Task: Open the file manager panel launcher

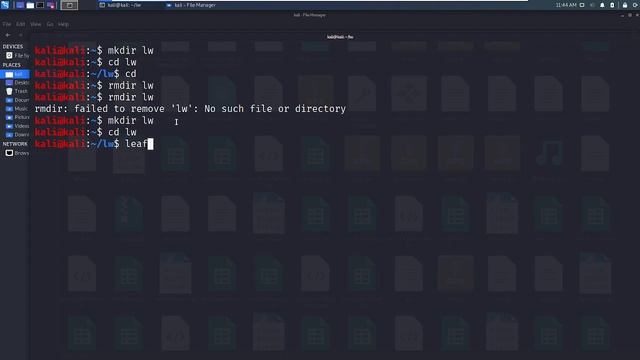Action: 30,5
